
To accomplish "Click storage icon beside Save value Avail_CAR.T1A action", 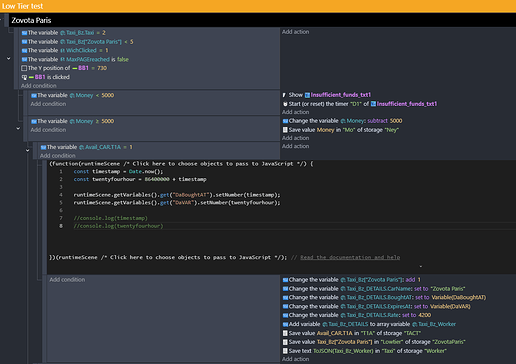I will pyautogui.click(x=285, y=333).
